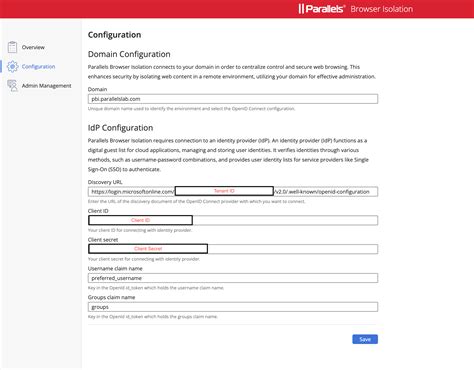The image size is (474, 370).
Task: Click the Domain field label
Action: (97, 89)
